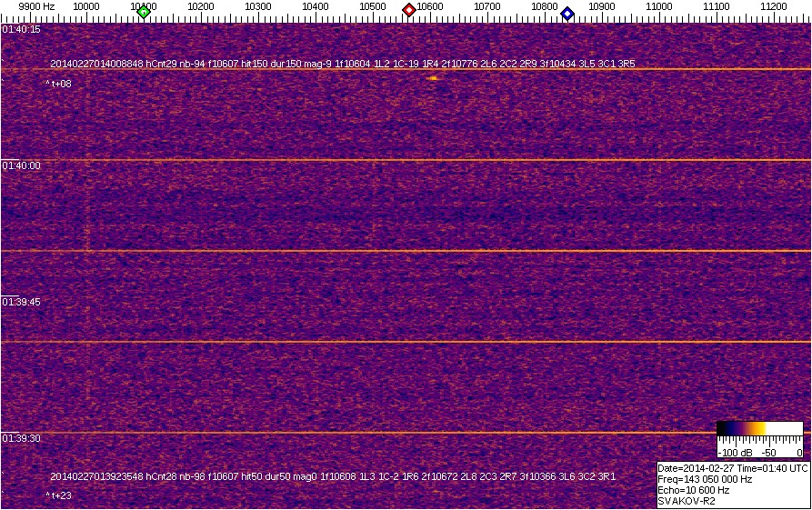Viewport: 812px width, 510px height.
Task: Click the red diamond frequency marker
Action: 409,10
